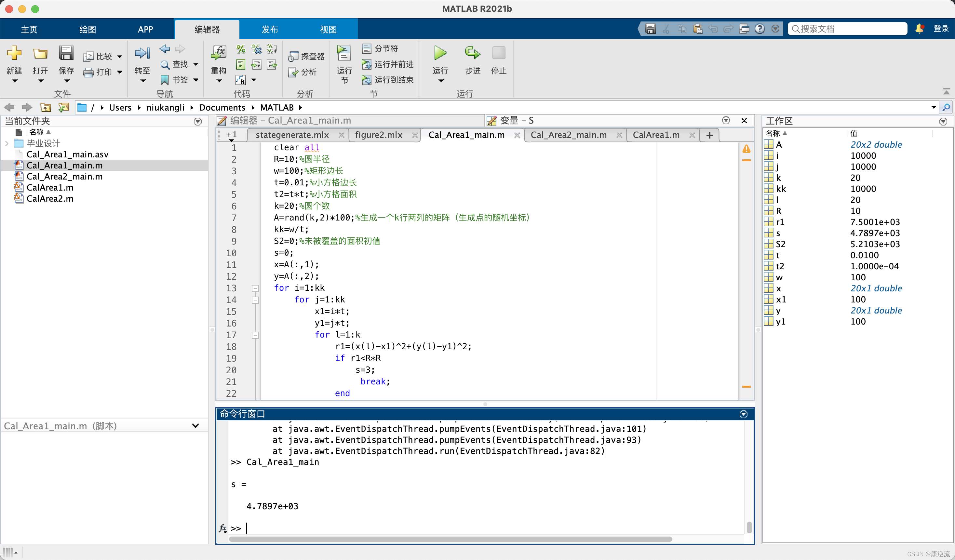This screenshot has width=955, height=560.
Task: Click the Login (登录) link
Action: (x=941, y=29)
